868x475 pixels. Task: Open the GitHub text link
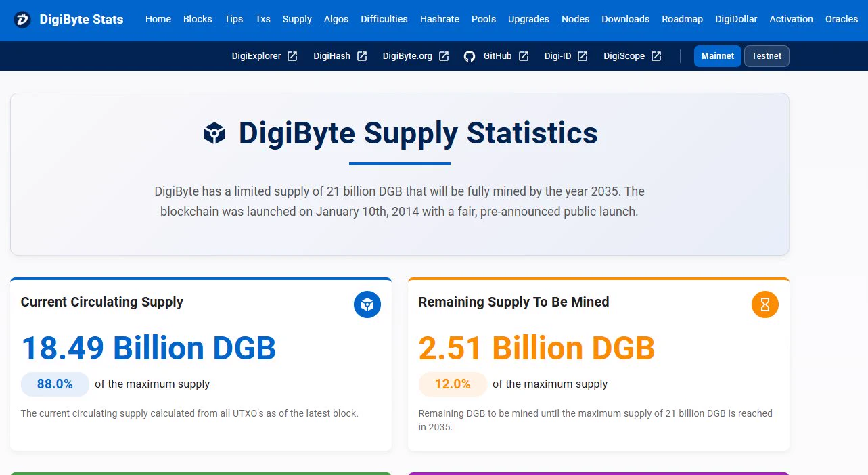point(497,56)
